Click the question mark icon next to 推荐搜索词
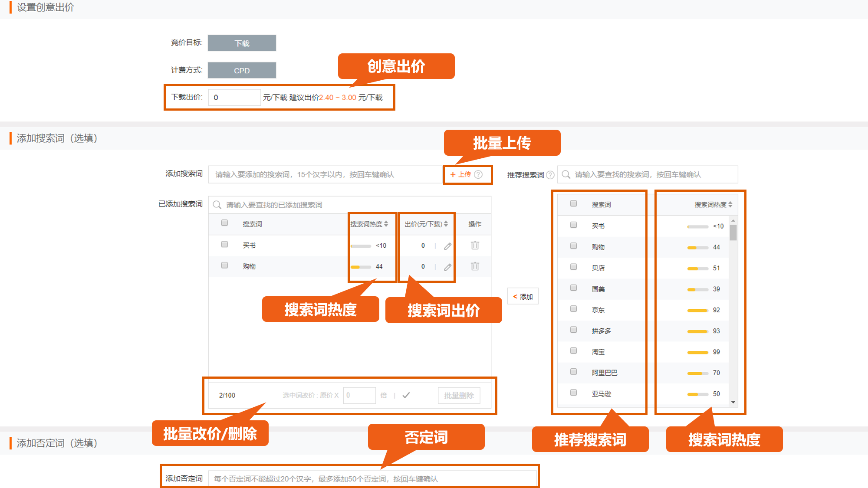This screenshot has height=488, width=868. (550, 174)
